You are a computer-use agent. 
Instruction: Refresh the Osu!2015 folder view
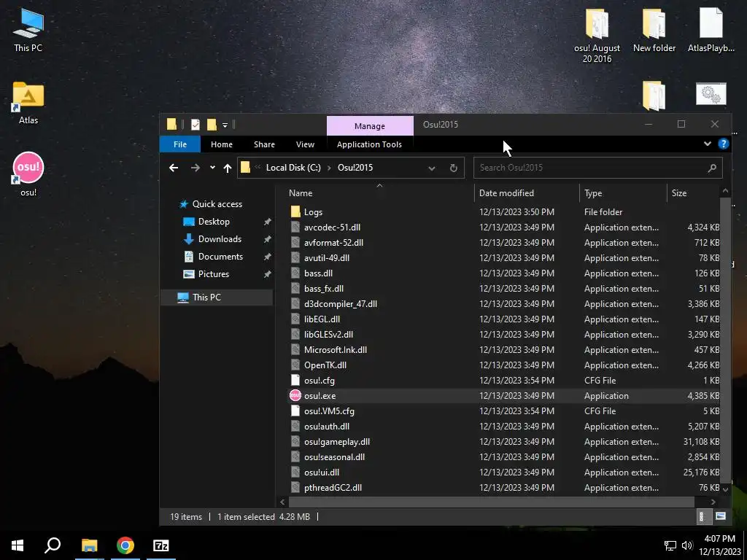(454, 168)
